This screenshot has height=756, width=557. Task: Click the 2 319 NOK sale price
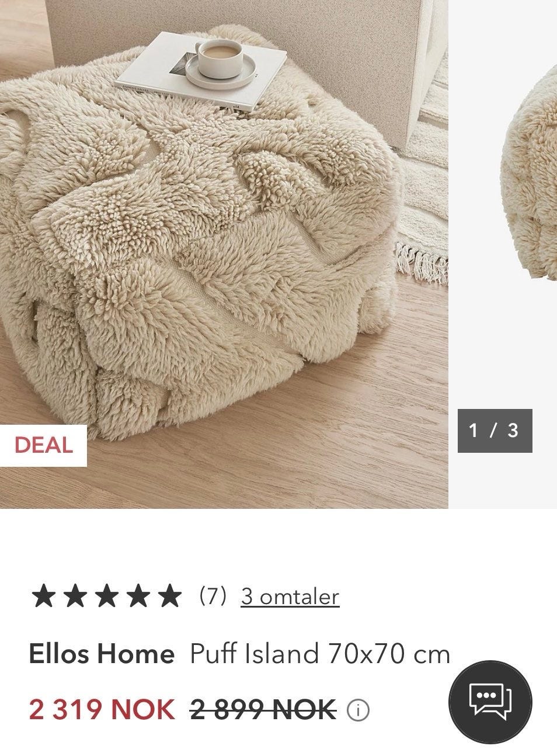click(x=102, y=710)
